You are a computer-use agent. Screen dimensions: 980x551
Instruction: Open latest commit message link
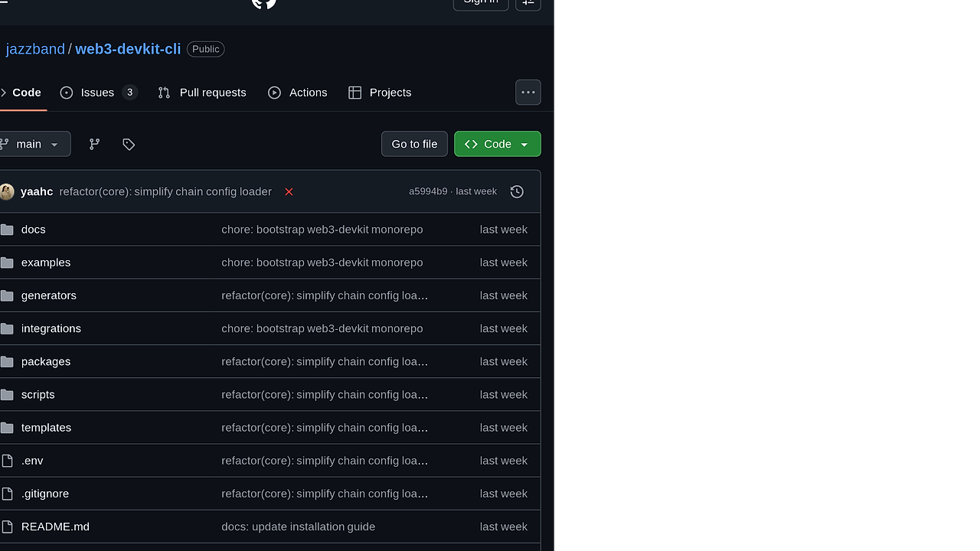(x=165, y=191)
